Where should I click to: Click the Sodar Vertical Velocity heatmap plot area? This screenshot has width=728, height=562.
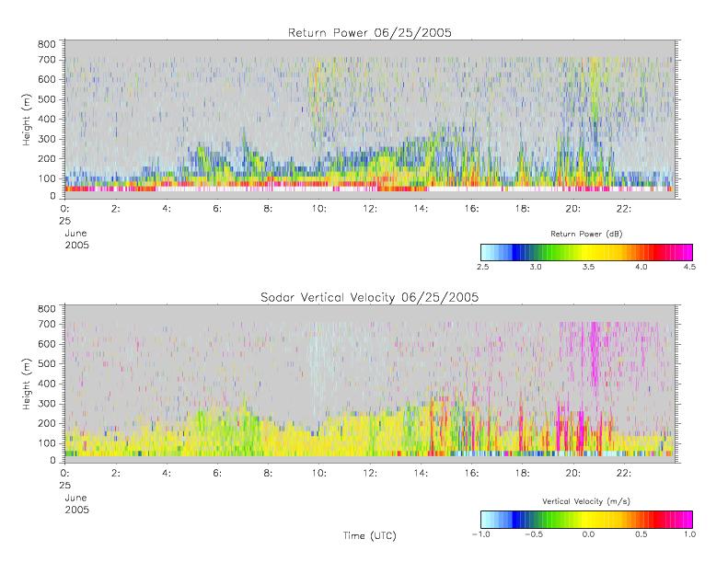[x=370, y=384]
